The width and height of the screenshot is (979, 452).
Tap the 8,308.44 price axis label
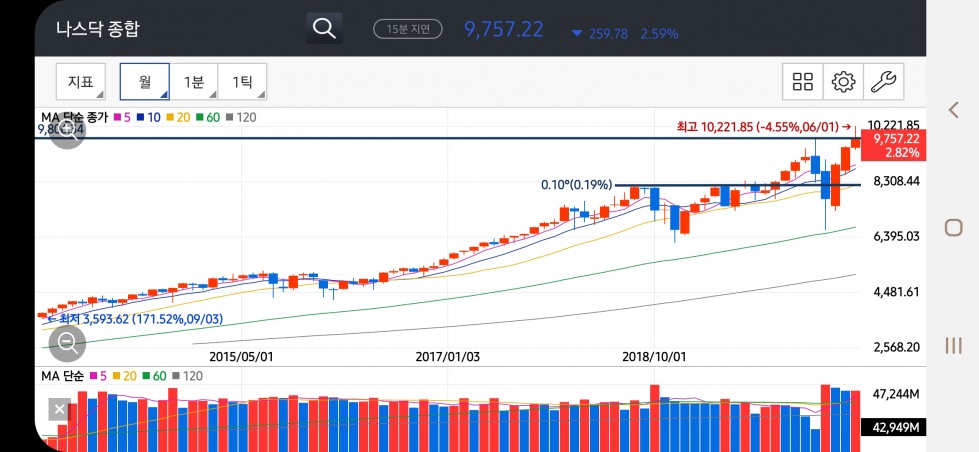click(x=897, y=181)
